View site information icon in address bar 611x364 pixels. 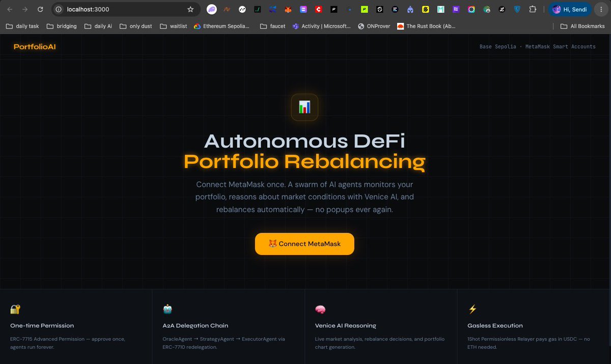[x=59, y=9]
